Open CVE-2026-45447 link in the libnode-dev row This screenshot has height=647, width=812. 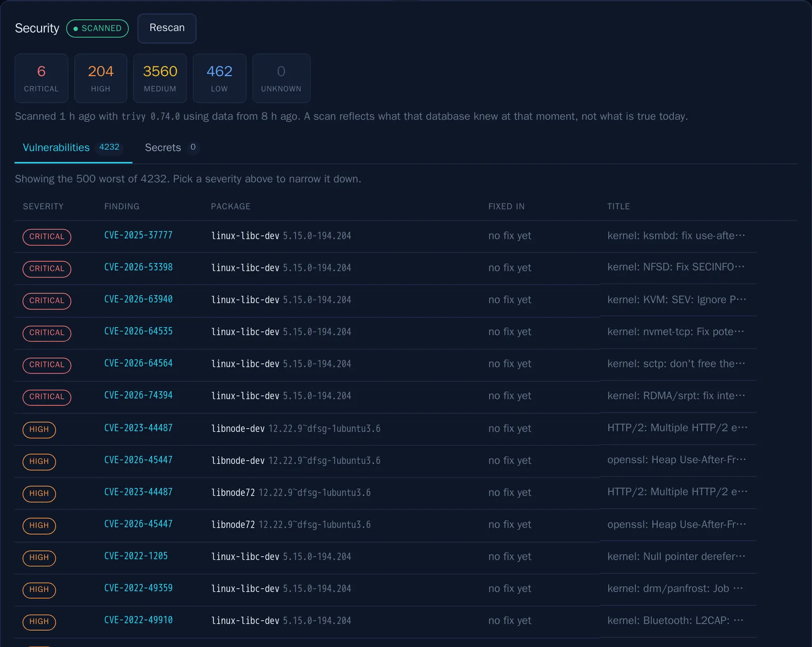pos(138,460)
